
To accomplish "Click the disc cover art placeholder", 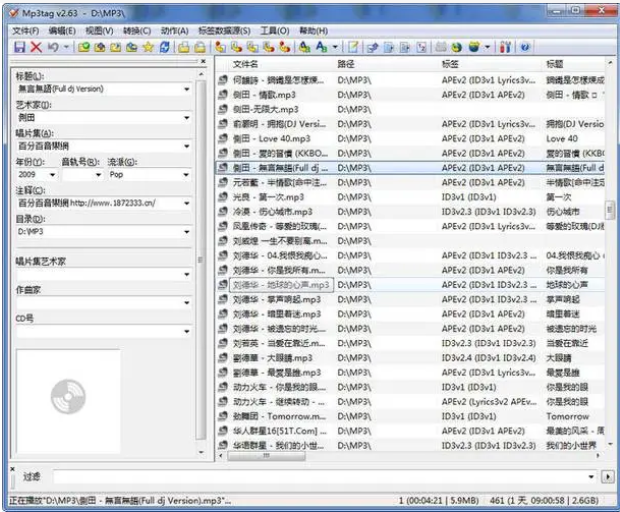I will (x=67, y=396).
